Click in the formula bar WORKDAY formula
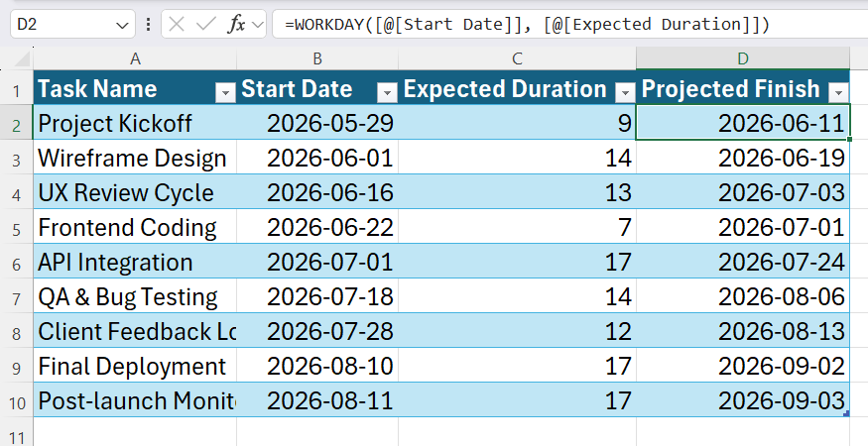 [527, 25]
